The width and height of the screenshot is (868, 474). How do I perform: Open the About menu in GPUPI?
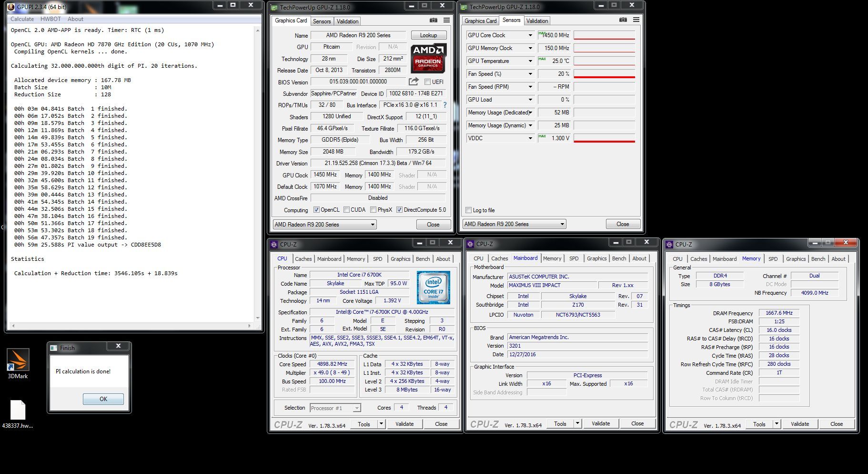pyautogui.click(x=75, y=19)
